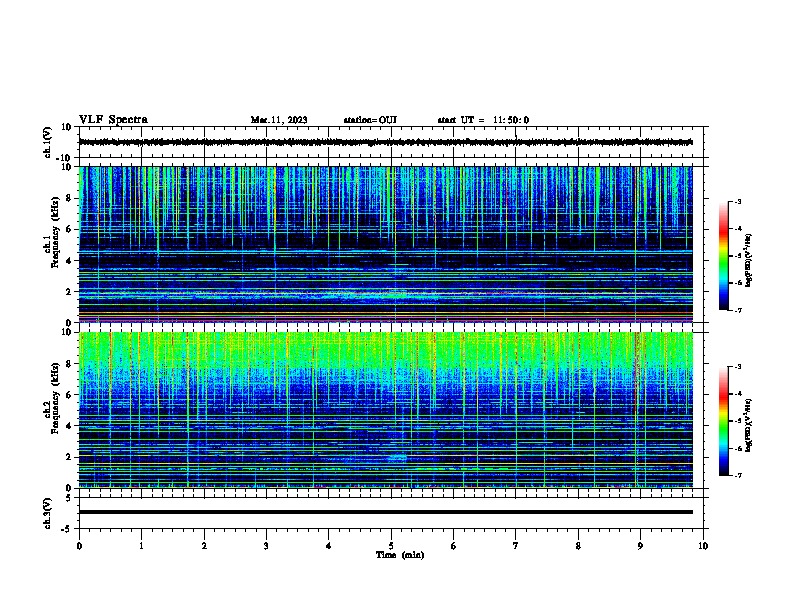Click the ch.3 flat black voltage trace
This screenshot has height=612, width=792.
point(385,512)
